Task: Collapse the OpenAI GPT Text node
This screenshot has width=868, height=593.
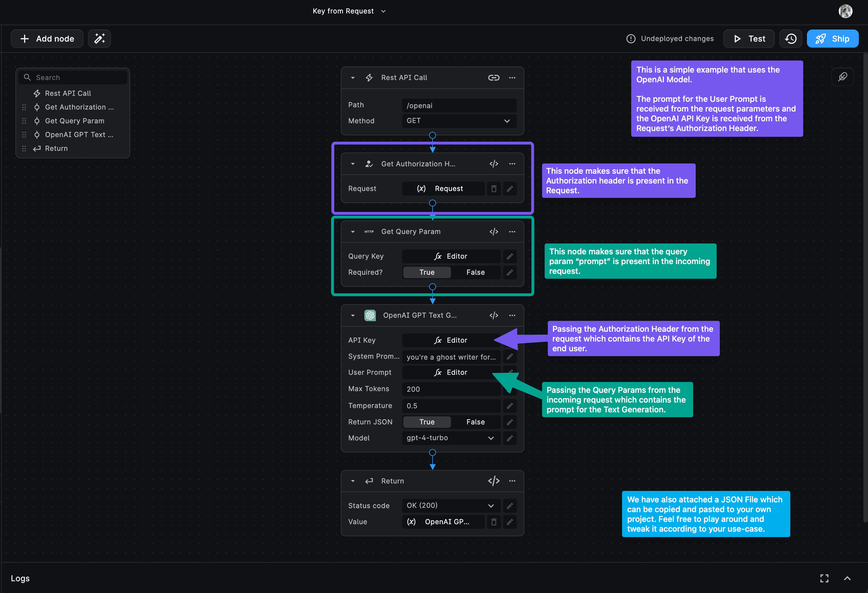Action: coord(353,315)
